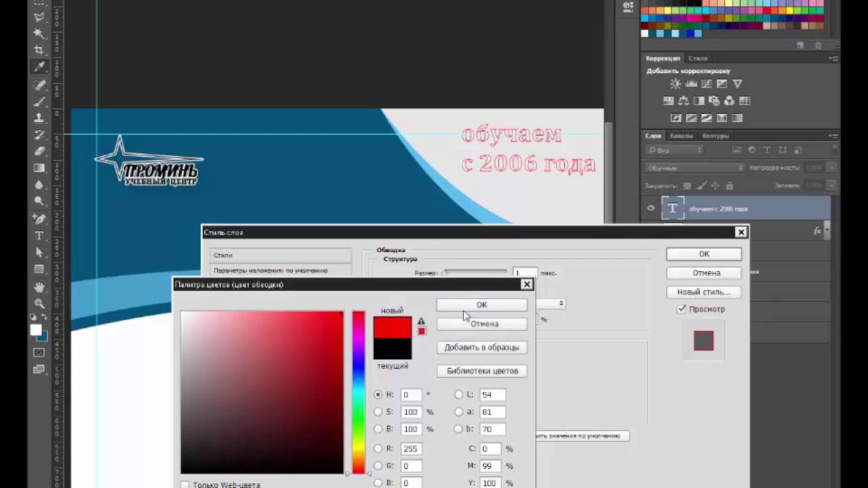The width and height of the screenshot is (868, 488).
Task: Select the G green radio button
Action: click(378, 466)
